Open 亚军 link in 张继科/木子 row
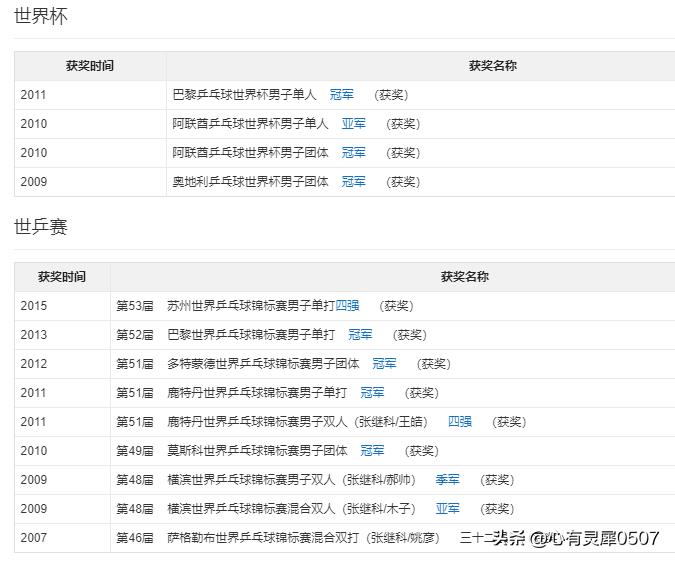This screenshot has height=562, width=675. pyautogui.click(x=447, y=509)
